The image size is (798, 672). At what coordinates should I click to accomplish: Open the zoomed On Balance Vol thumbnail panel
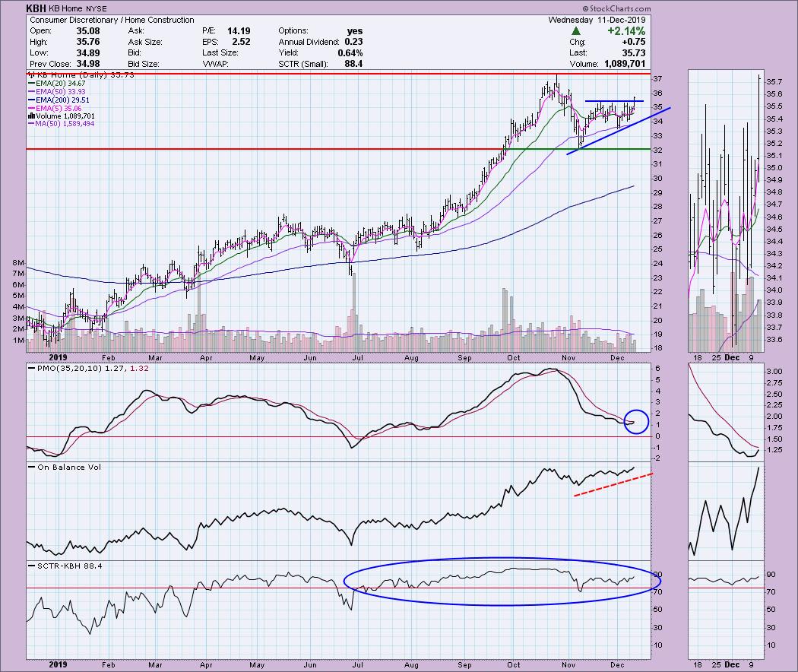click(x=727, y=512)
